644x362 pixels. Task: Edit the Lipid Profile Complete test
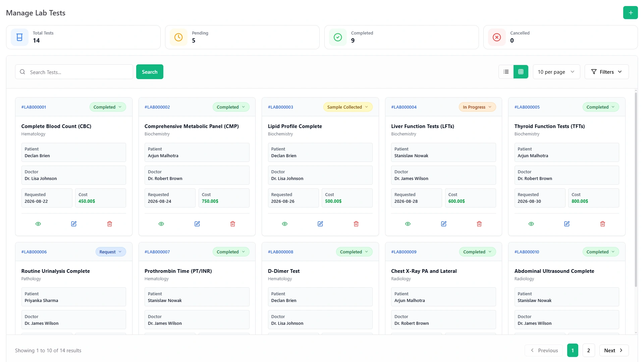click(320, 224)
